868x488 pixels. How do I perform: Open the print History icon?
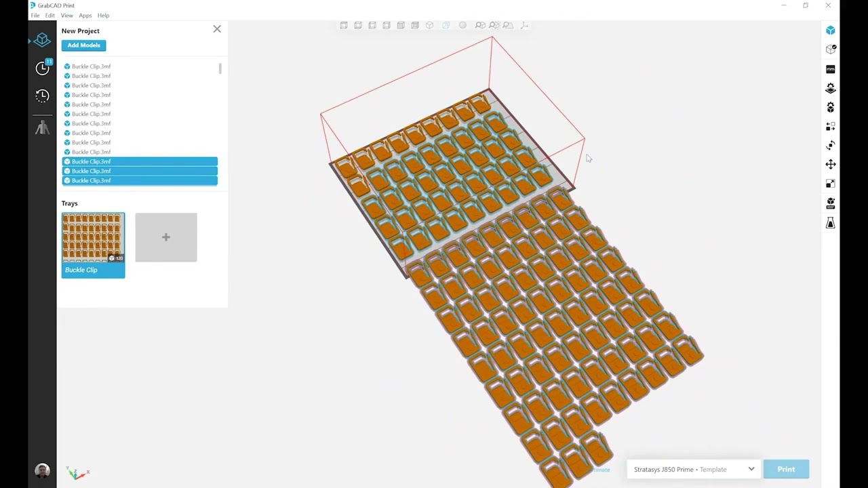pyautogui.click(x=42, y=96)
